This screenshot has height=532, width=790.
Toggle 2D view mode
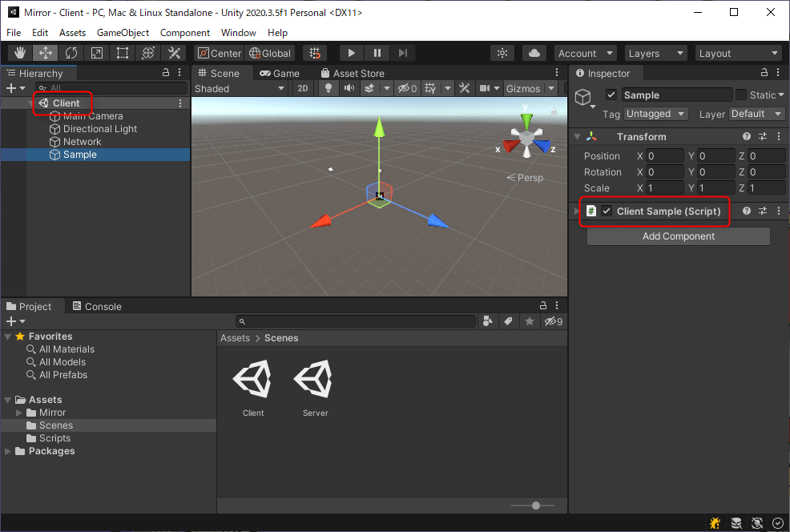point(303,89)
